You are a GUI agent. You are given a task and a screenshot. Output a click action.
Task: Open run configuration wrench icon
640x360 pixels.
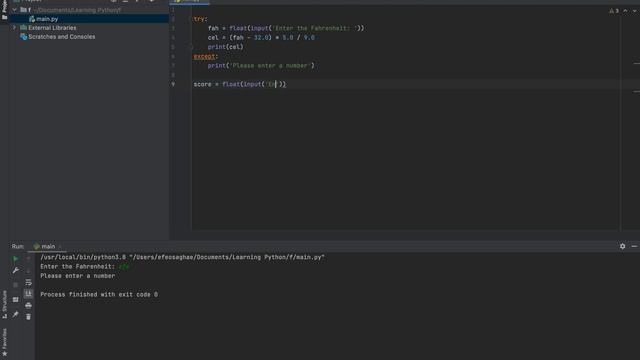pos(16,270)
